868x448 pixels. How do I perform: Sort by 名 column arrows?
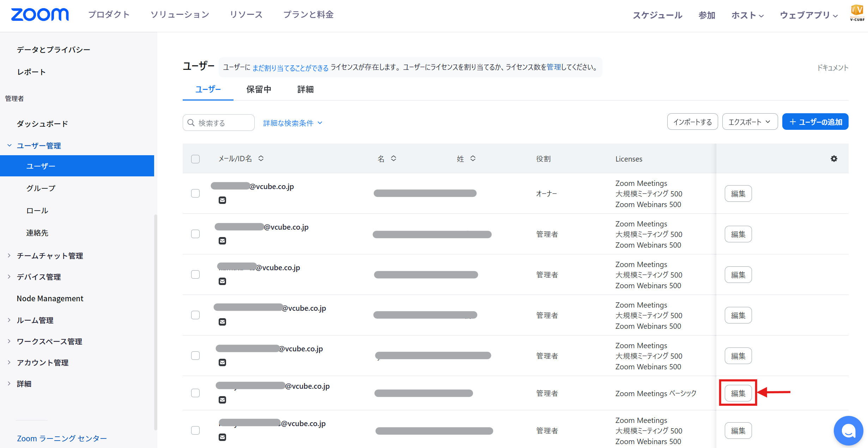click(x=394, y=158)
